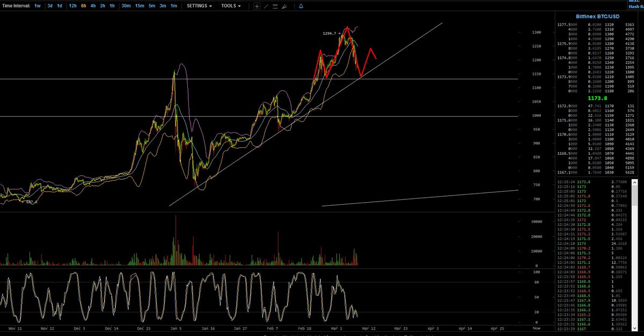Select the trend line drawing tool
The image size is (644, 336).
pos(266,6)
